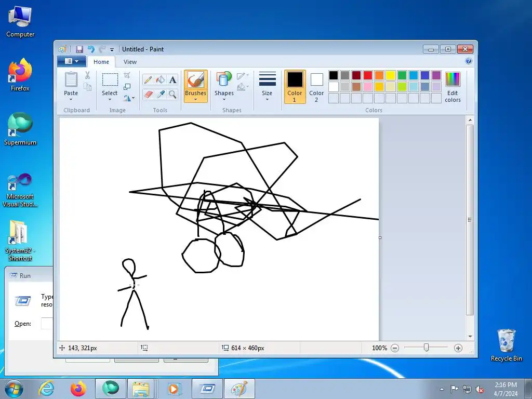Click the zoom out minus button

click(x=395, y=348)
